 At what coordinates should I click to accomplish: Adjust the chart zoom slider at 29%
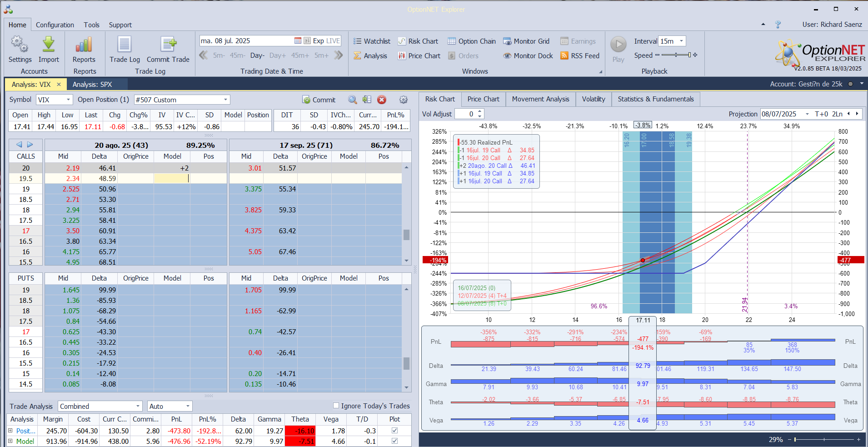(823, 440)
